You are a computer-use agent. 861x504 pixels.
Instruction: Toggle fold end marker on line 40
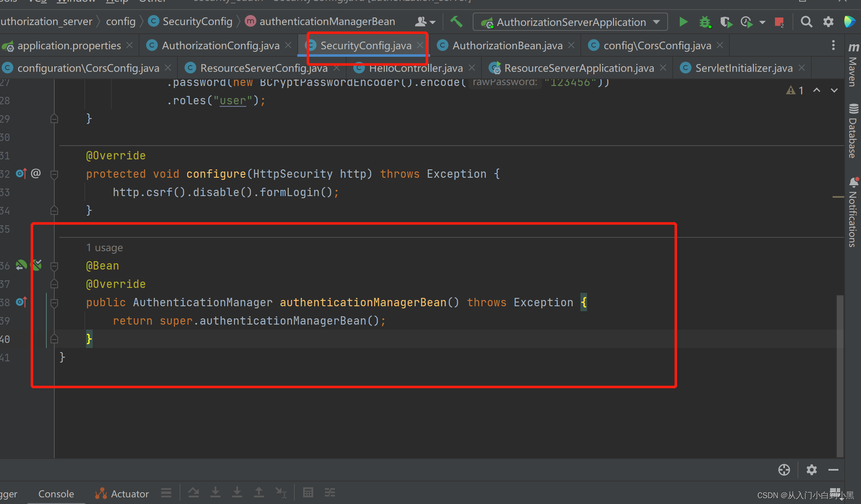point(54,339)
